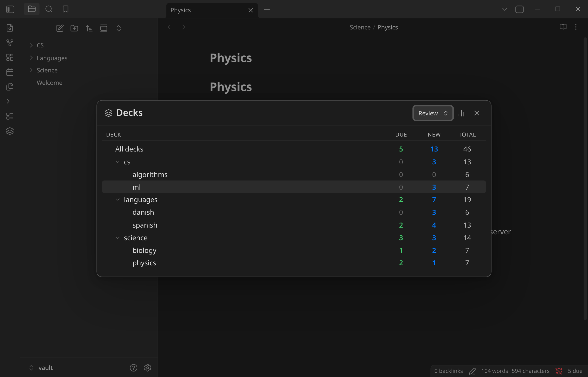Select the All decks row

[x=294, y=149]
